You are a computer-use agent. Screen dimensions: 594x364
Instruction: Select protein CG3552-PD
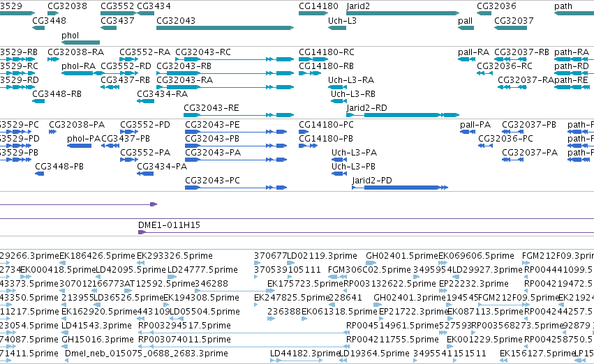click(145, 125)
